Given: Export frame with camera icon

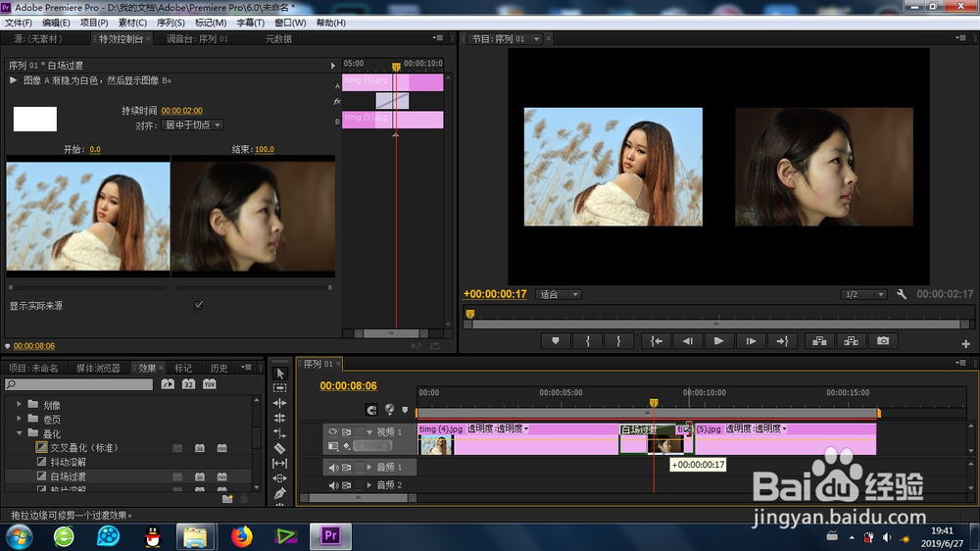Looking at the screenshot, I should [x=883, y=341].
